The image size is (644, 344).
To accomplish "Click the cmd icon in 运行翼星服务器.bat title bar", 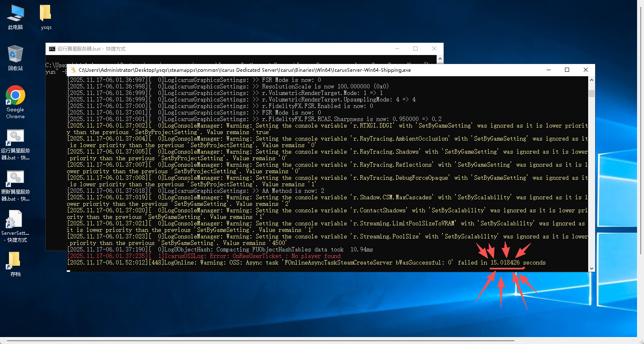I will tap(52, 49).
